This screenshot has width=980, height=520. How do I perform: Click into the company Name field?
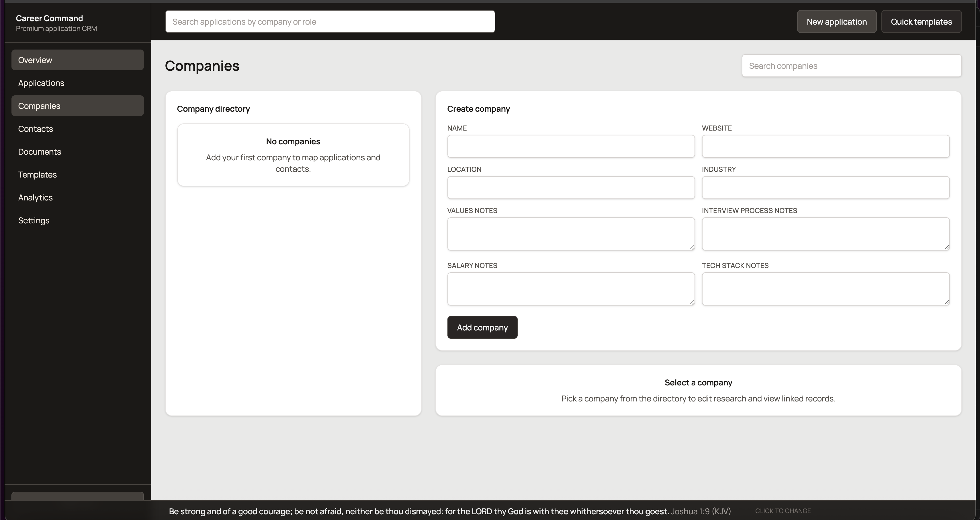(x=571, y=146)
